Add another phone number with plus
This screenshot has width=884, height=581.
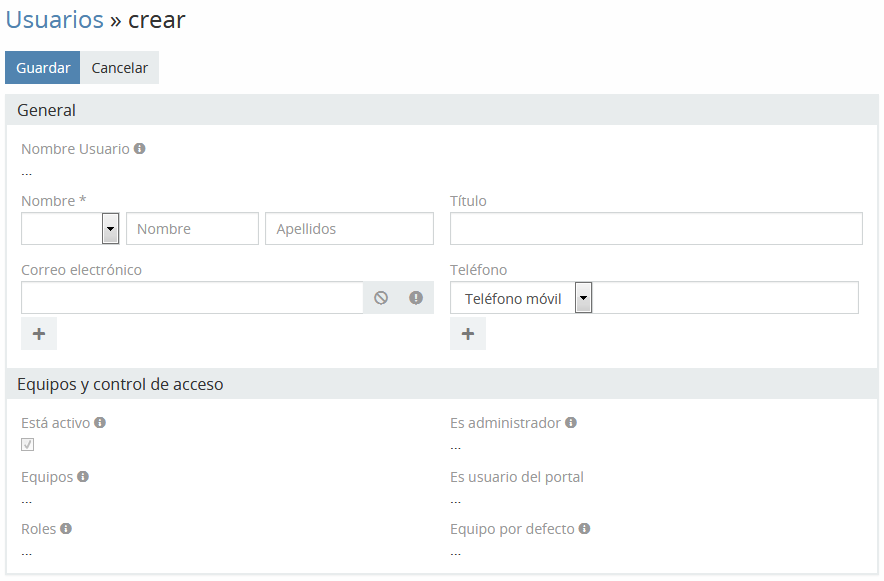[468, 334]
